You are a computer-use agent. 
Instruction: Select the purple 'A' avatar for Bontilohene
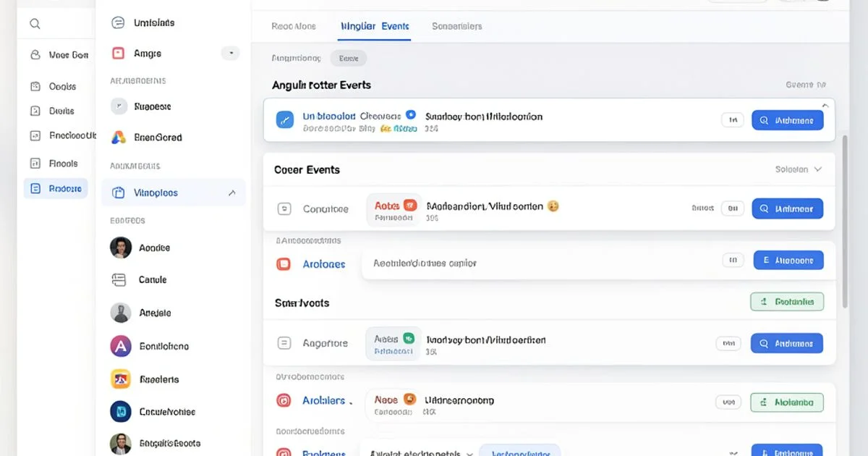120,347
